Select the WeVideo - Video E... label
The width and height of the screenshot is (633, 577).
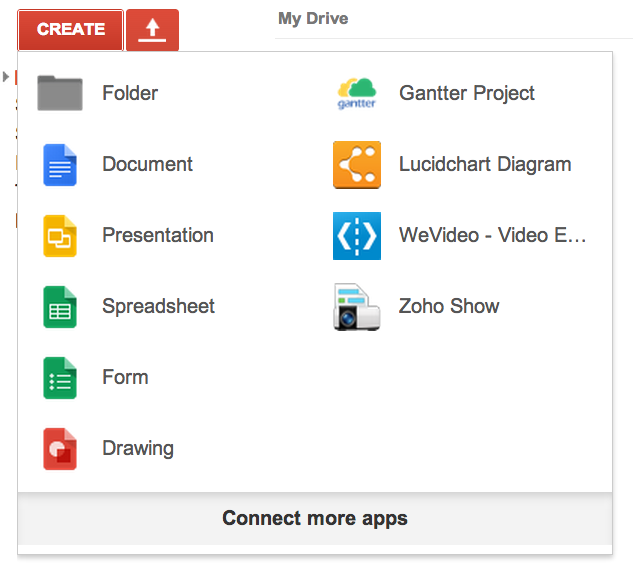tap(492, 235)
